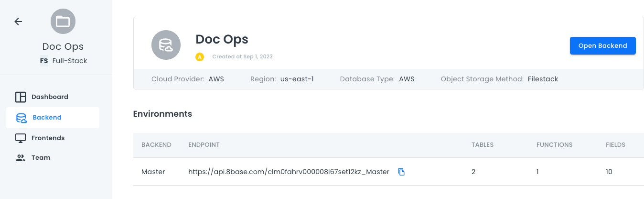Click the folder project avatar in sidebar
This screenshot has height=199, width=644.
tap(63, 22)
